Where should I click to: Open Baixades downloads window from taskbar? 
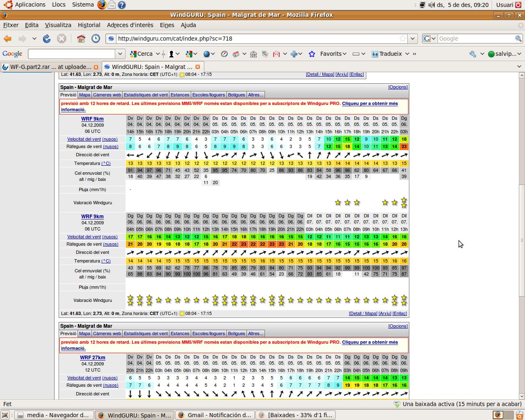click(296, 415)
